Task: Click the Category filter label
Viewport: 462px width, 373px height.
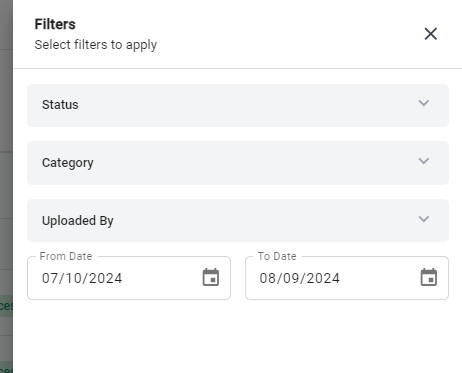Action: [68, 163]
